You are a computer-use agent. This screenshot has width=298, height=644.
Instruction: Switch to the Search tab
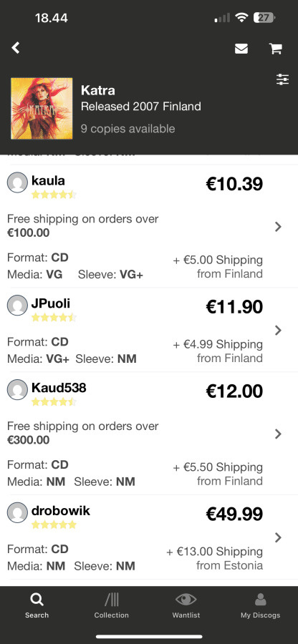coord(37,606)
